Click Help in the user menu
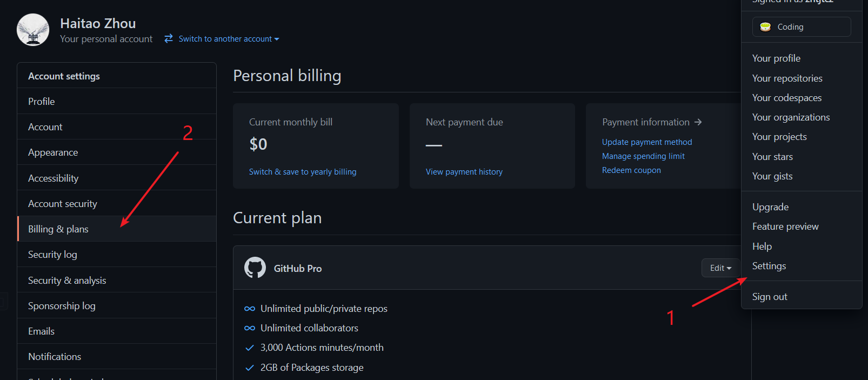 click(802, 246)
